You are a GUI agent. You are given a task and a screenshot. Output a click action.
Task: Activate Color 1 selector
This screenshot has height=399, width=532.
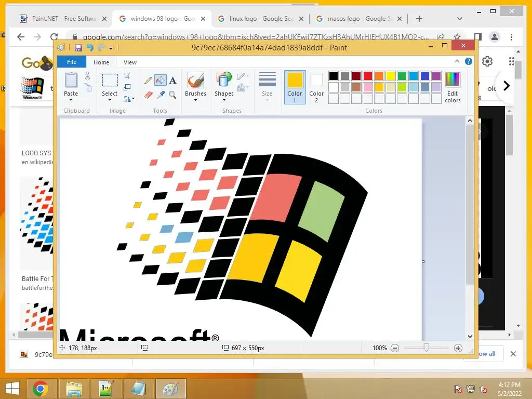295,87
